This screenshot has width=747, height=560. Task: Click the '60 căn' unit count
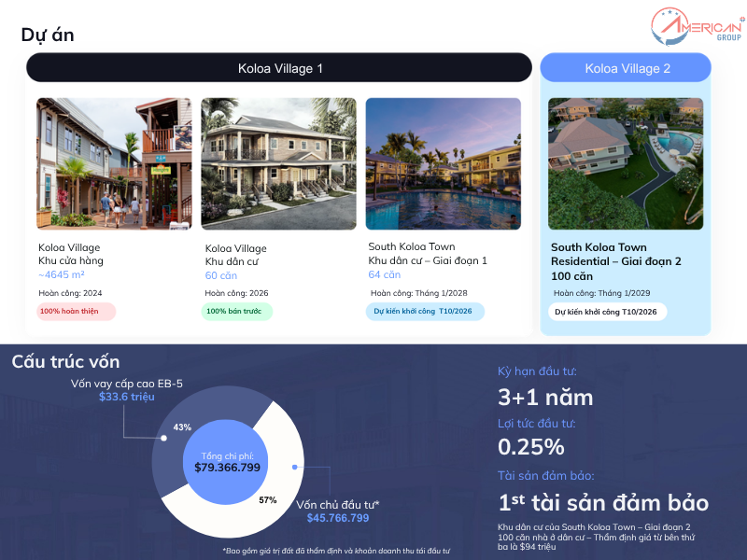tap(221, 275)
